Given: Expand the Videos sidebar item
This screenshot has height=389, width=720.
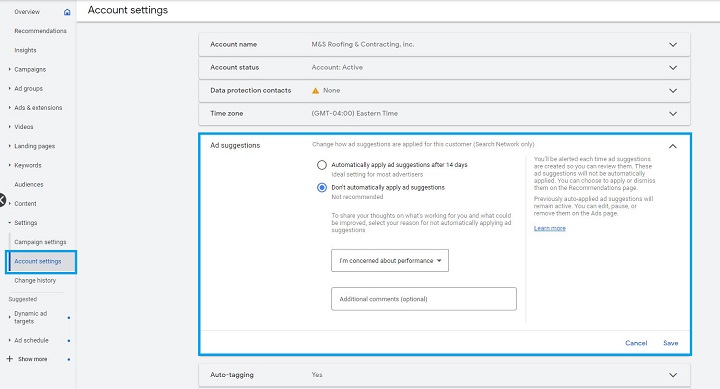Looking at the screenshot, I should 10,127.
